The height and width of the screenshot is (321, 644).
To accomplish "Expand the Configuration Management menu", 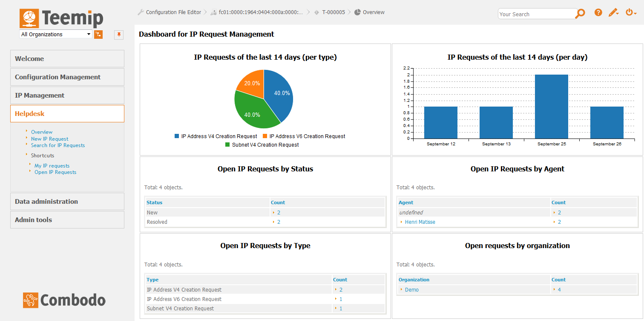I will [67, 77].
